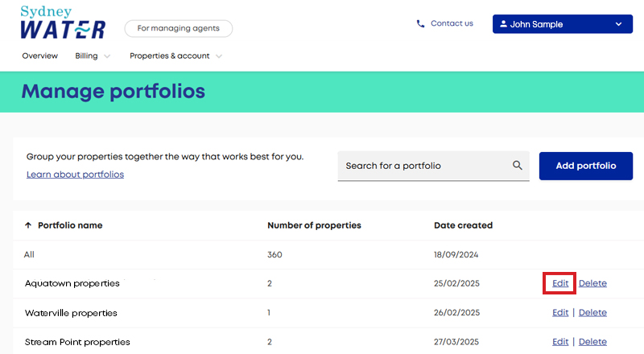Go to the Overview menu item

coord(39,56)
